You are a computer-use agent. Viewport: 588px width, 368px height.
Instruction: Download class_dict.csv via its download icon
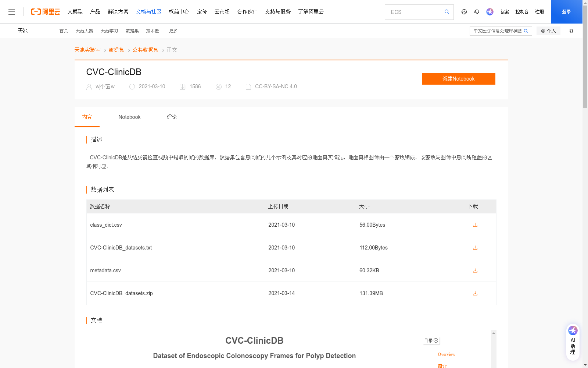coord(475,225)
